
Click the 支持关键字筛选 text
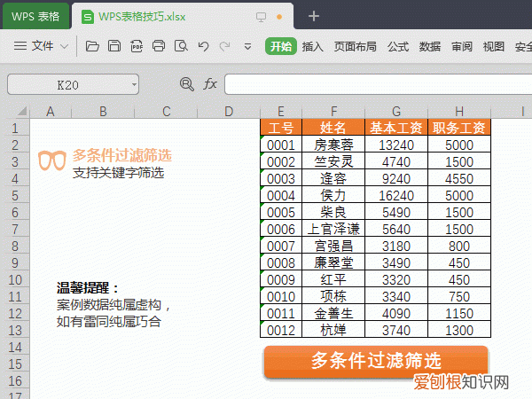118,173
